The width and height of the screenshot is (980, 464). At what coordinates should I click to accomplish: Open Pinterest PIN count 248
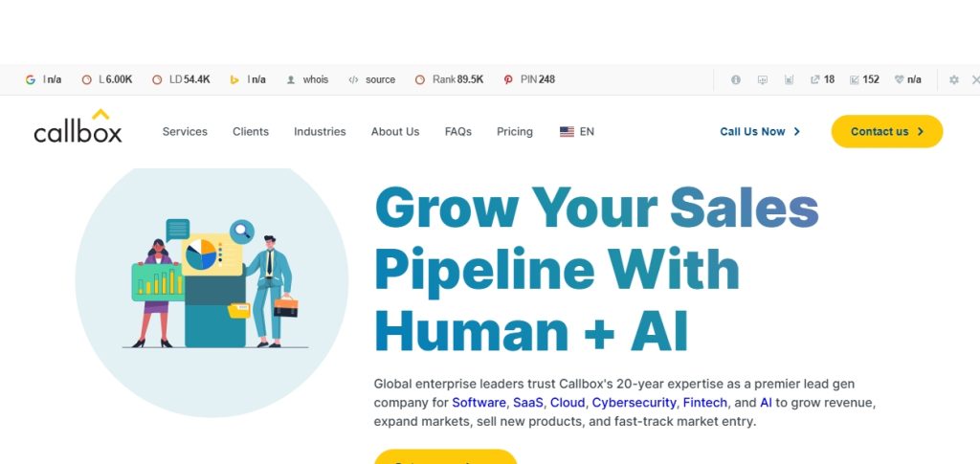click(x=529, y=79)
